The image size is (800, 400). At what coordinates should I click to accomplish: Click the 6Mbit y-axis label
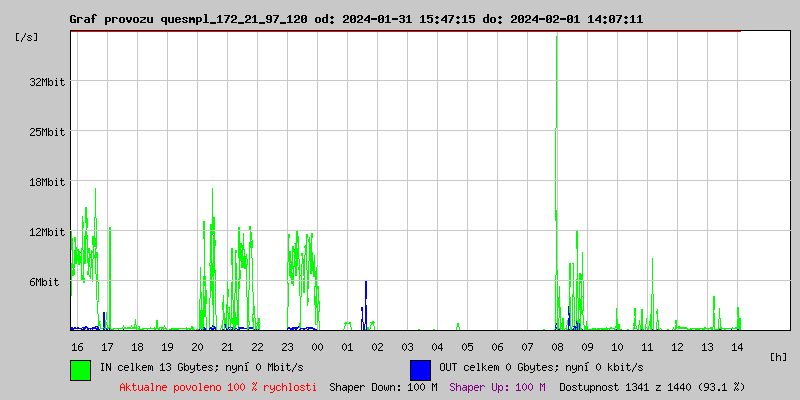[44, 282]
